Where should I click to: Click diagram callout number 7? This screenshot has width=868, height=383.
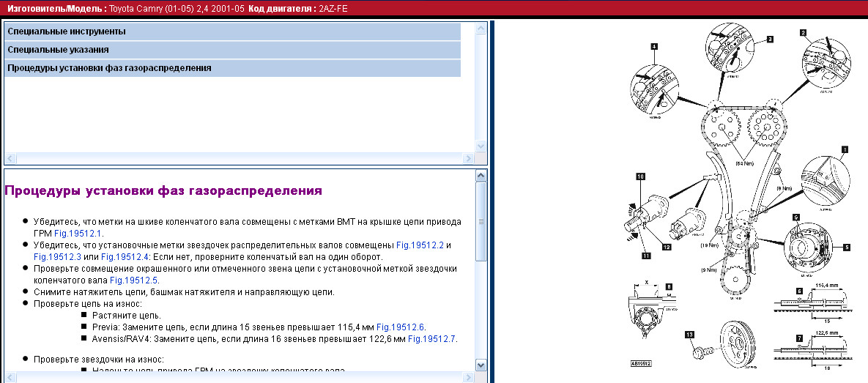pyautogui.click(x=799, y=338)
